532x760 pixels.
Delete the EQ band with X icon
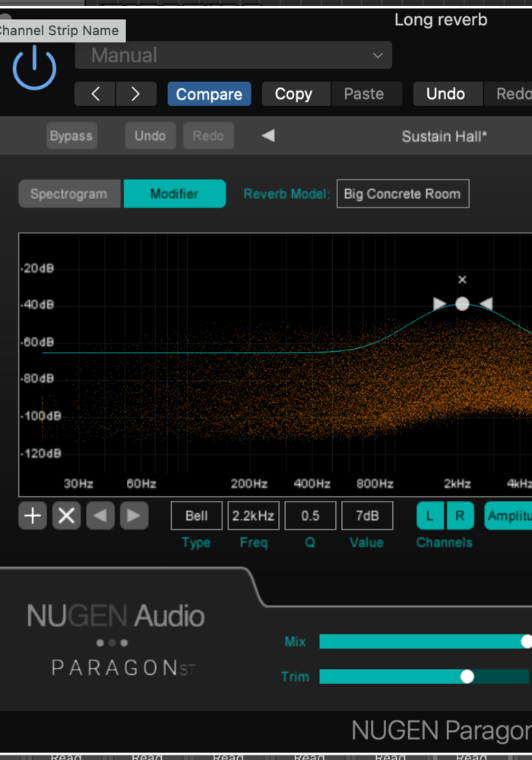pos(66,516)
